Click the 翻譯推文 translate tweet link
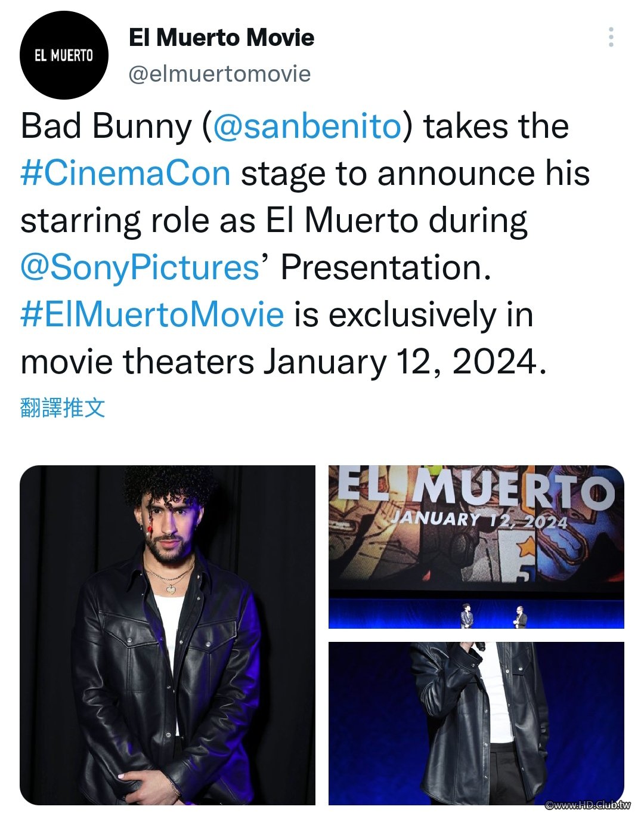 [63, 408]
